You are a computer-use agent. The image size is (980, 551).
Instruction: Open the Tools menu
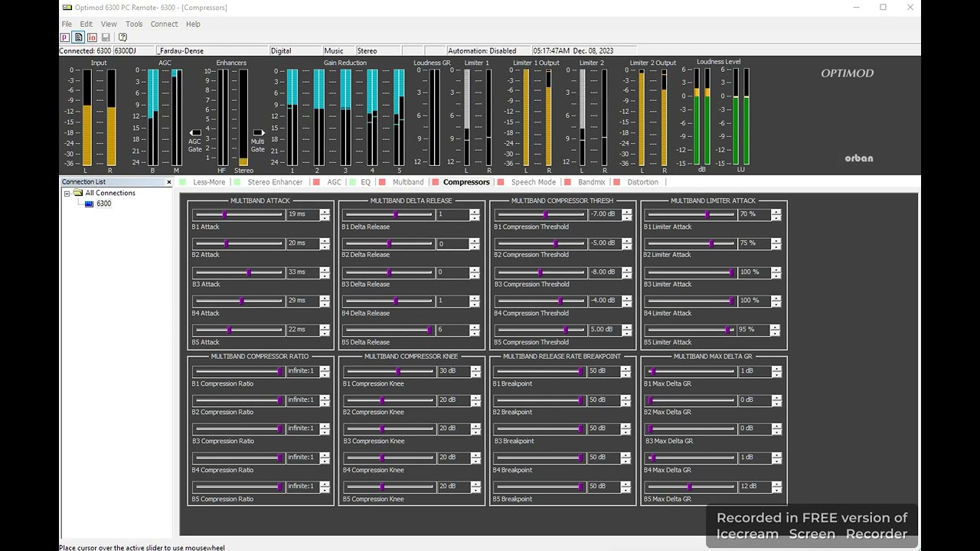pos(134,24)
